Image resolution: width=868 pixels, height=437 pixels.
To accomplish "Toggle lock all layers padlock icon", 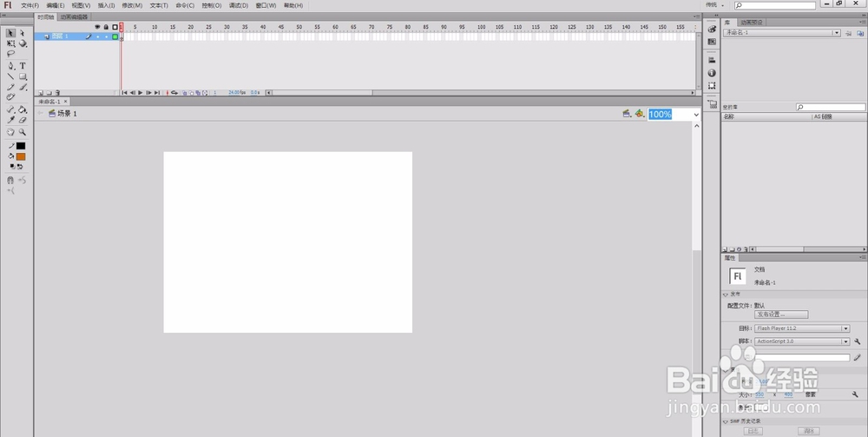I will point(106,27).
